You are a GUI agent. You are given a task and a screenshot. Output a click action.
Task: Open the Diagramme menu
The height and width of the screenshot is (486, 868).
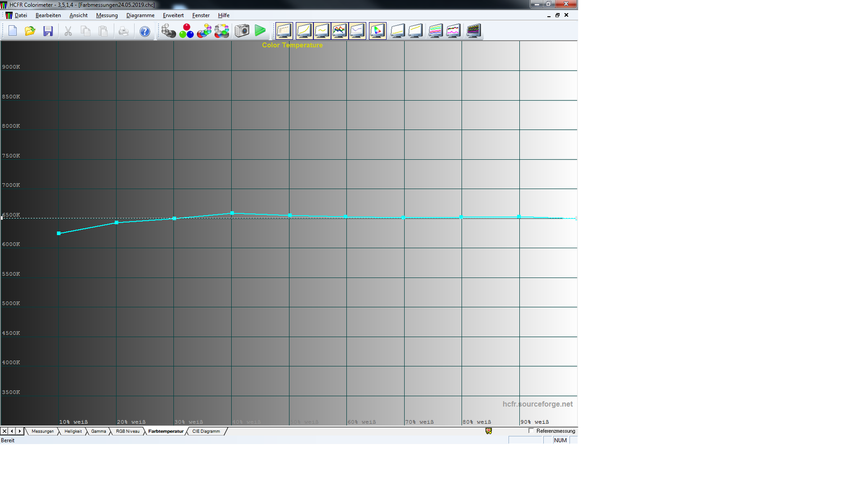pos(140,15)
